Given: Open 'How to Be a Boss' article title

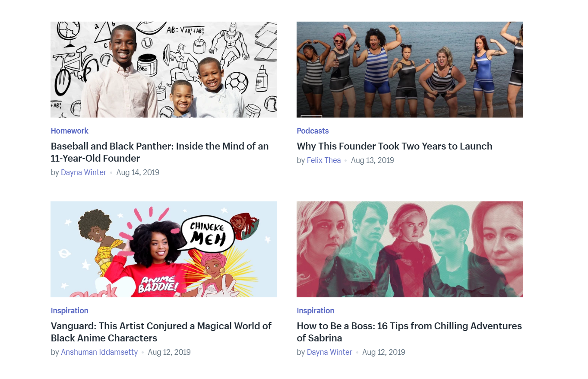Looking at the screenshot, I should coord(409,332).
